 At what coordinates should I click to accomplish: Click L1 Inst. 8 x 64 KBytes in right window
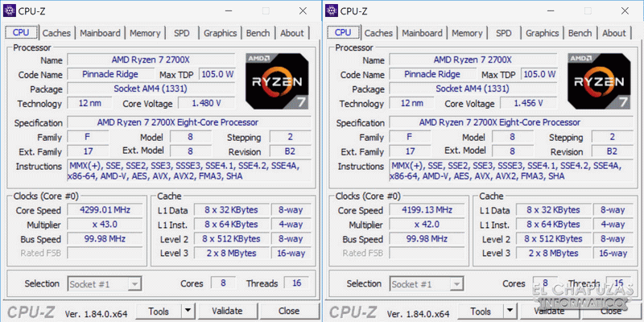(x=553, y=225)
